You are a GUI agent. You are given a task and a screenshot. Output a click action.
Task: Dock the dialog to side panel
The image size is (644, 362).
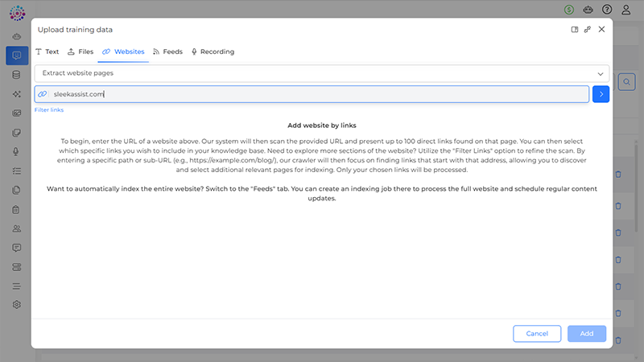pyautogui.click(x=575, y=30)
